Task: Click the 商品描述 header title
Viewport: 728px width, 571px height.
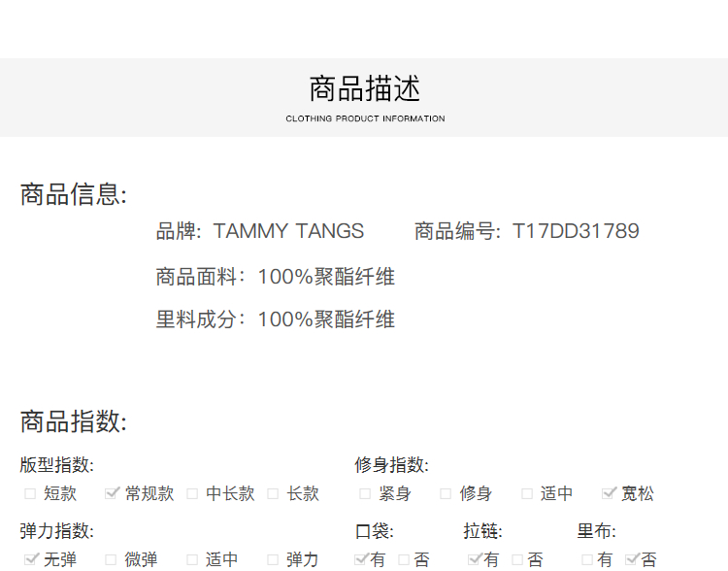Action: [365, 89]
